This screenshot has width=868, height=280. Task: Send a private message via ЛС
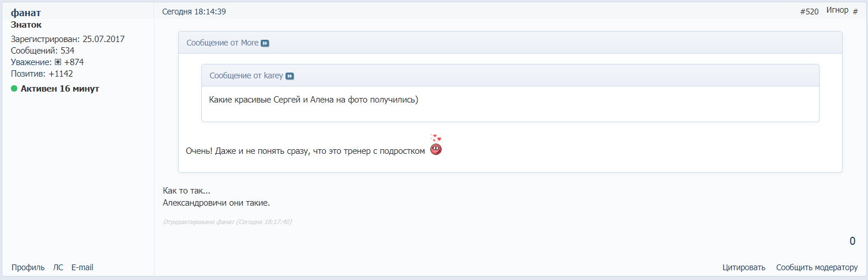click(58, 267)
